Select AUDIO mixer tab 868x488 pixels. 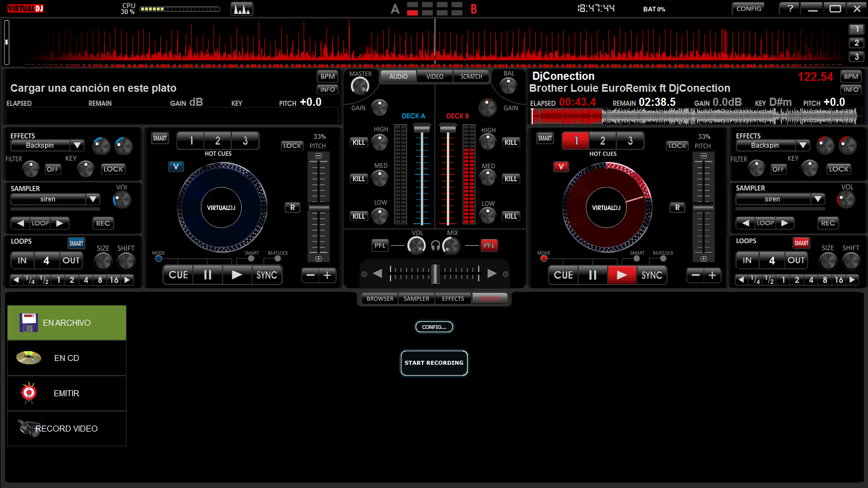(x=398, y=77)
